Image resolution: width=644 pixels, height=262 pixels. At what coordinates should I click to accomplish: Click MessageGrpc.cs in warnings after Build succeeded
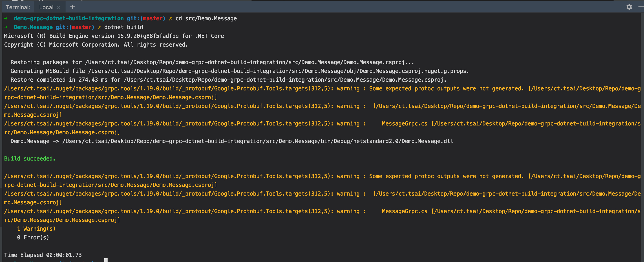[404, 211]
